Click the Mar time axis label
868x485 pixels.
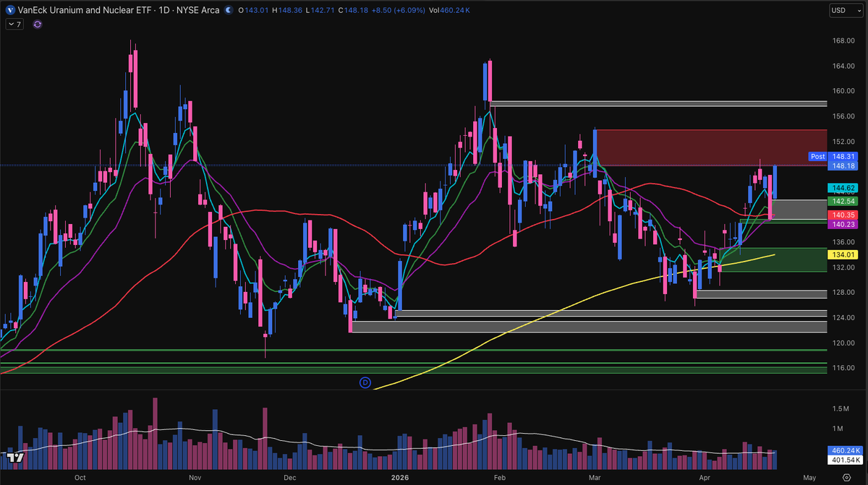pos(595,478)
